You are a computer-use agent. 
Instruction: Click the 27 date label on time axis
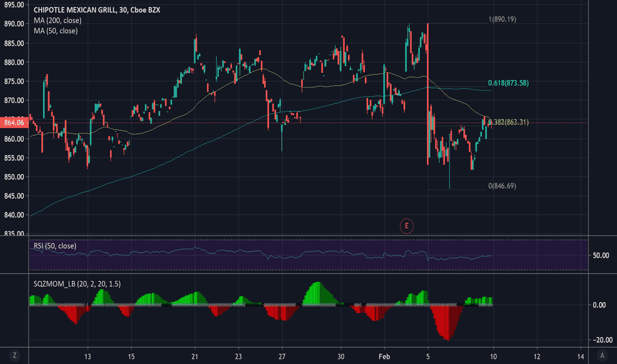[282, 357]
